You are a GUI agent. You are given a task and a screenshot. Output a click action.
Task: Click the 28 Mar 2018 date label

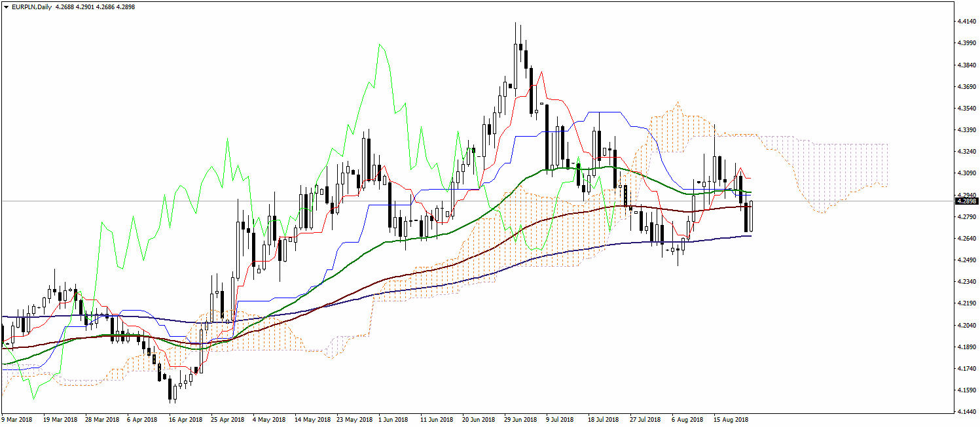pos(102,419)
